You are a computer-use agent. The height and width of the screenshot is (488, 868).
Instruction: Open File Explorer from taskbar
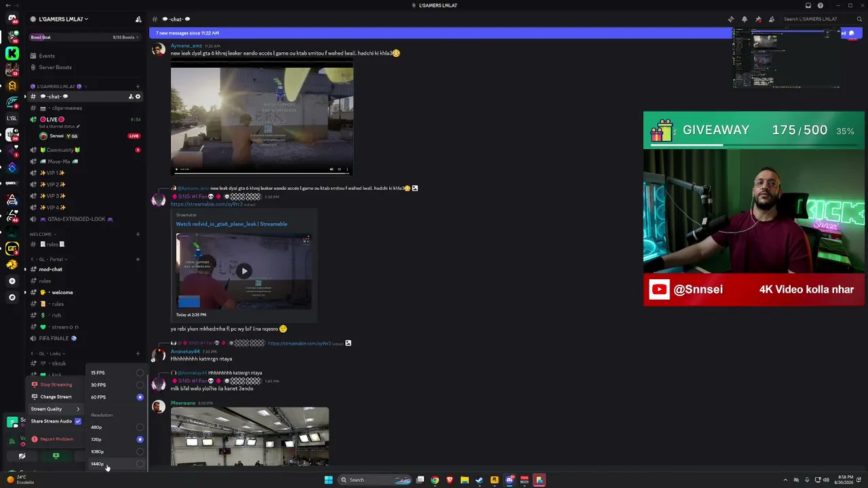pyautogui.click(x=465, y=480)
